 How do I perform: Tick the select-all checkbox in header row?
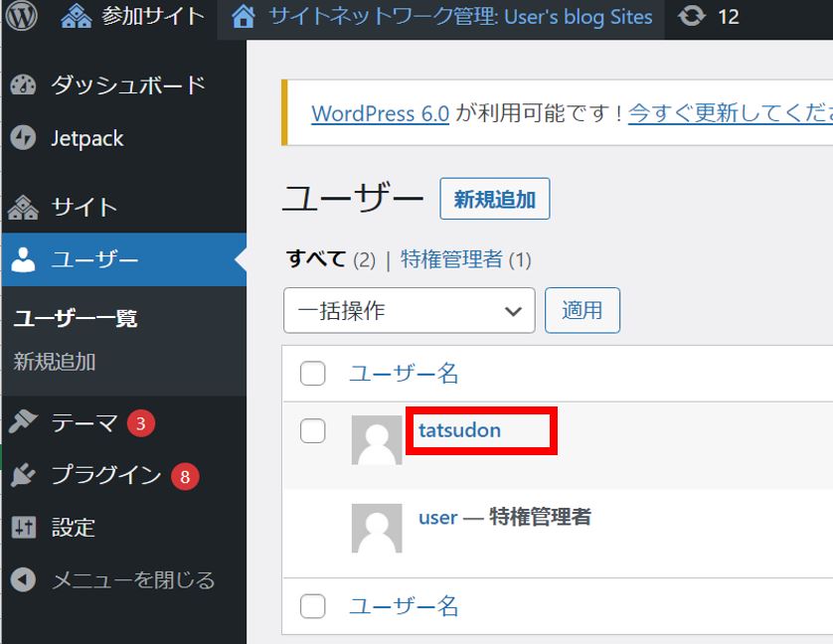click(x=313, y=374)
